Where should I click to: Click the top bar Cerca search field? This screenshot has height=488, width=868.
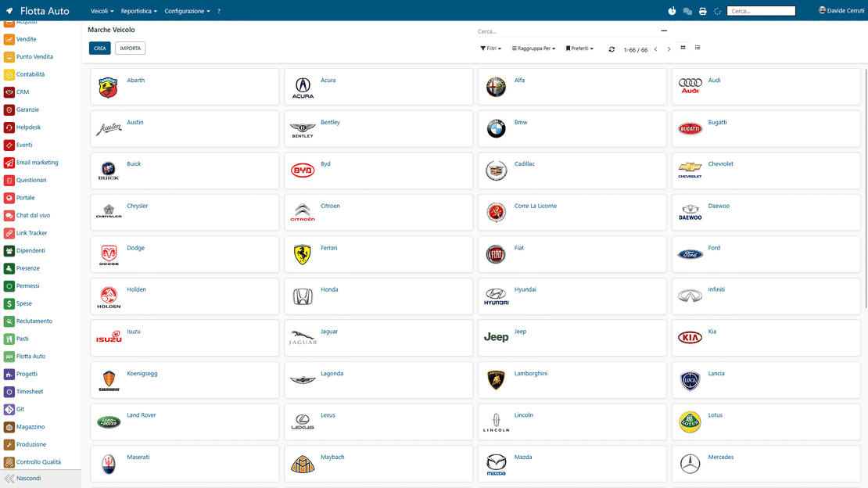click(x=761, y=11)
